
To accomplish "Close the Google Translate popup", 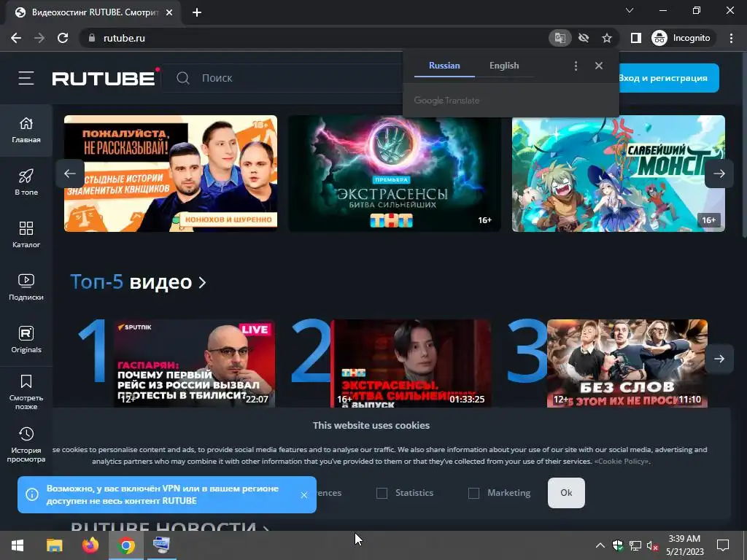I will click(x=599, y=66).
